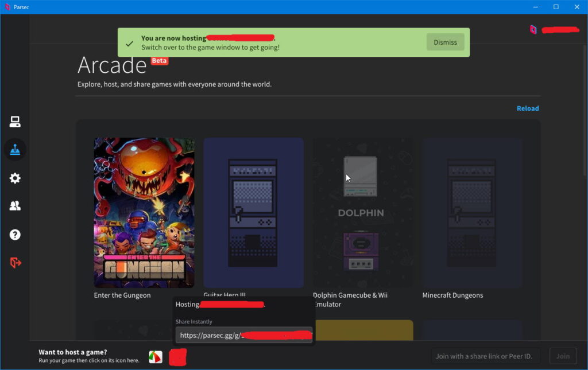Viewport: 588px width, 370px height.
Task: Click the disabled Join button
Action: click(563, 356)
